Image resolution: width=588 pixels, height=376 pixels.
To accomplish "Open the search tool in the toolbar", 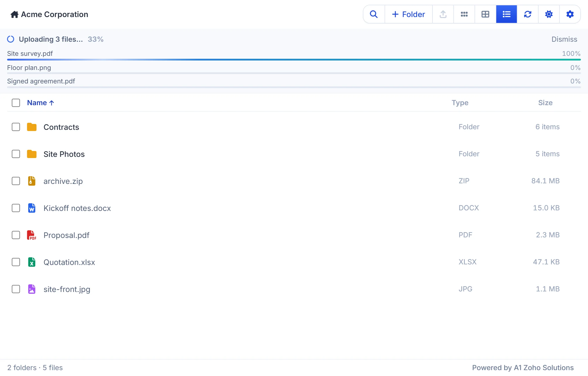I will (374, 14).
